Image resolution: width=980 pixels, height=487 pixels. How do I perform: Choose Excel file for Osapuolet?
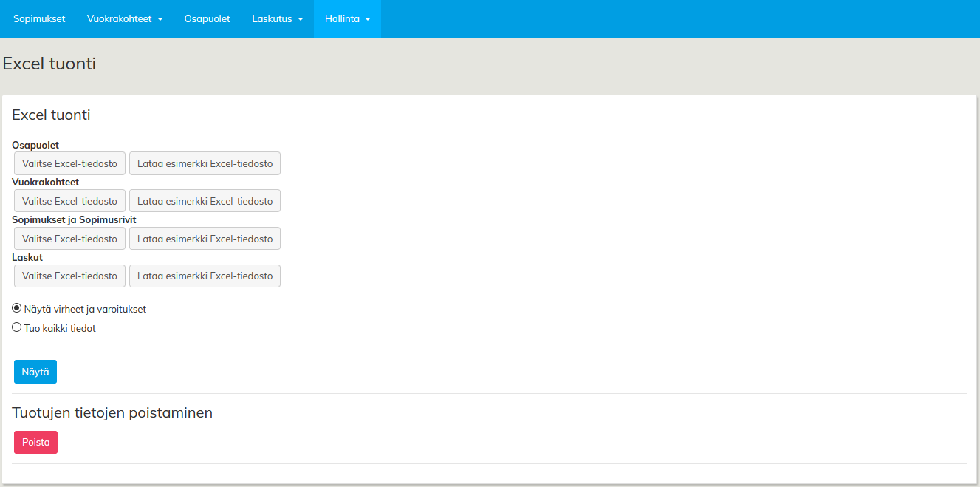(69, 163)
